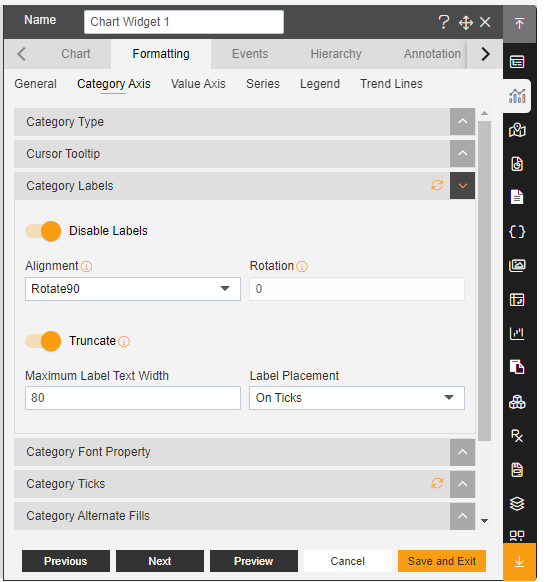Click the Maximum Label Text Width field
550x582 pixels.
pyautogui.click(x=133, y=398)
